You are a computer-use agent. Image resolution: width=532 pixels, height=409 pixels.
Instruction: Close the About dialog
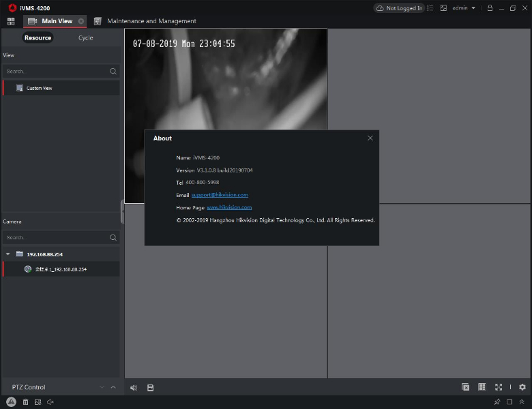(370, 138)
